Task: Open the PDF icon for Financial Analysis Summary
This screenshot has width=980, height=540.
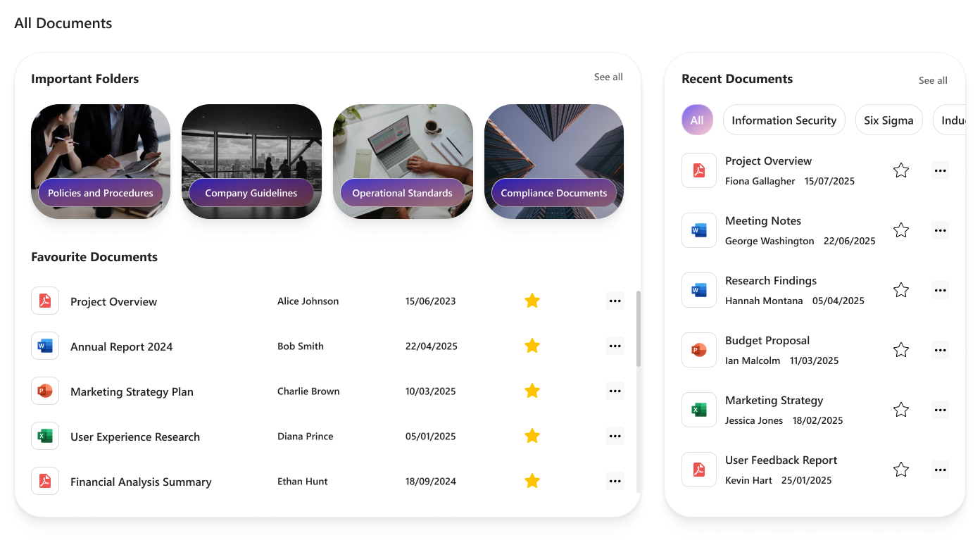Action: click(x=44, y=481)
